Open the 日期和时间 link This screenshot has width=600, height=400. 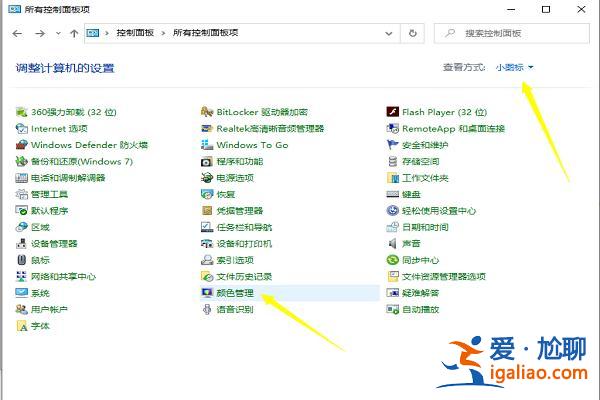[x=425, y=227]
